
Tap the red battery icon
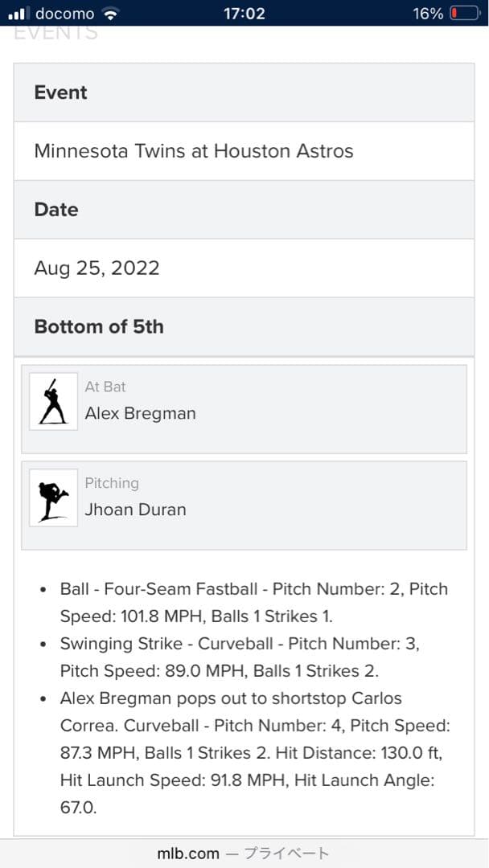click(x=465, y=14)
